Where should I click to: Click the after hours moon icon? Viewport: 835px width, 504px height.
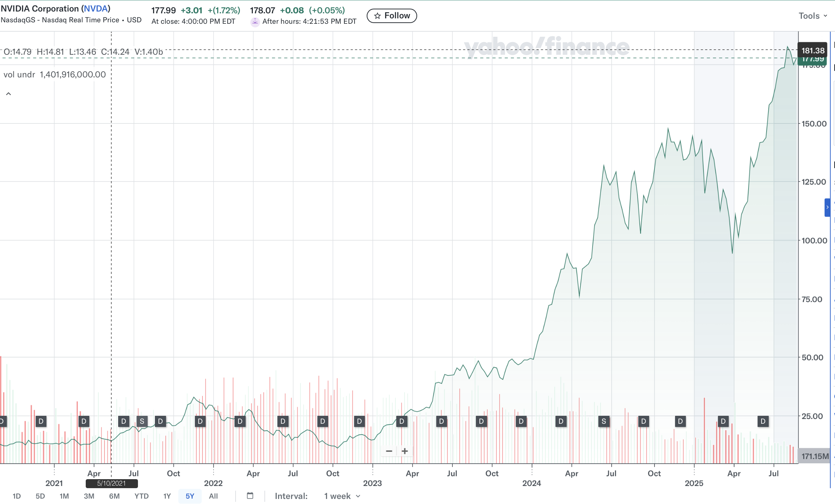tap(255, 22)
